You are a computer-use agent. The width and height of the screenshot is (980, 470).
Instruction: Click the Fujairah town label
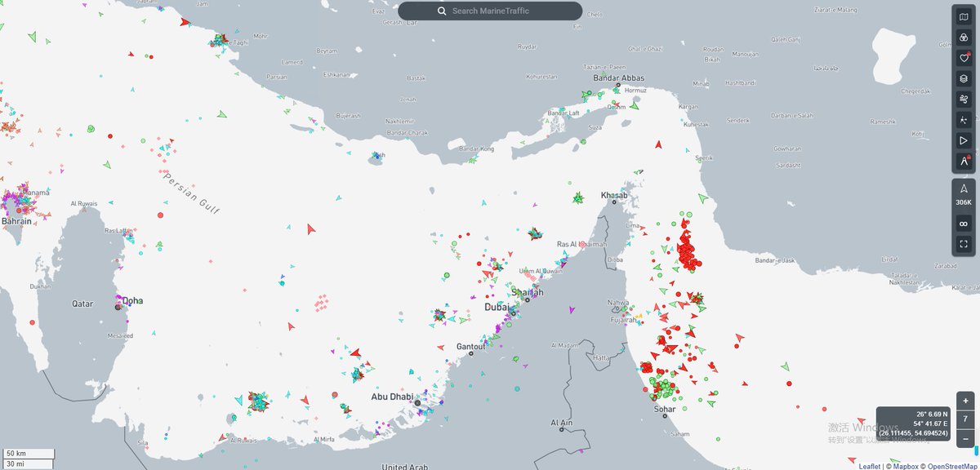622,320
